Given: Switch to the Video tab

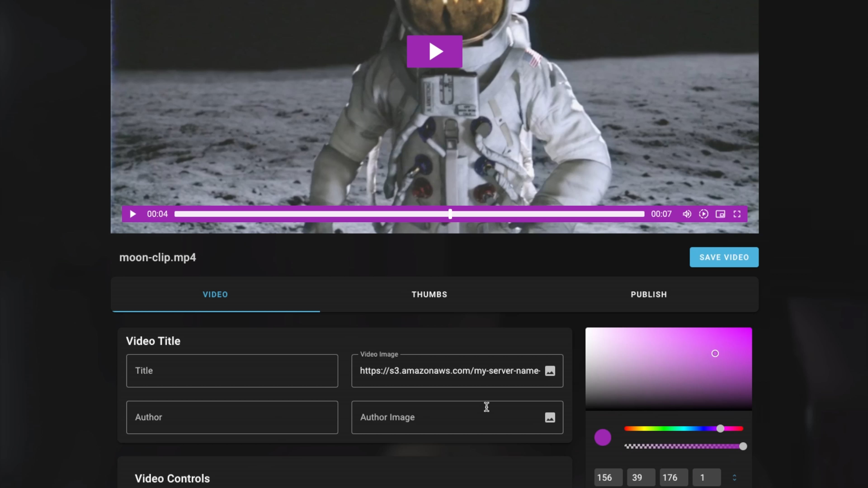Looking at the screenshot, I should click(215, 294).
